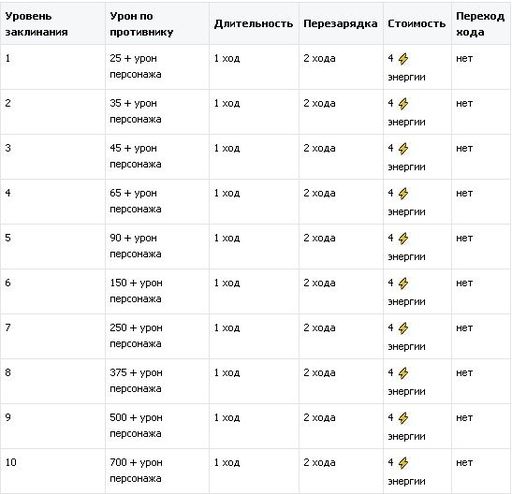
Task: Select the '700 + урон персонажа' damage cell
Action: (157, 471)
